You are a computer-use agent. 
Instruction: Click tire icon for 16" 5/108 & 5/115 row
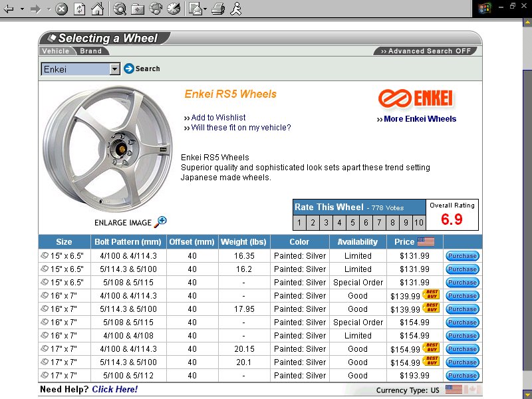click(45, 322)
